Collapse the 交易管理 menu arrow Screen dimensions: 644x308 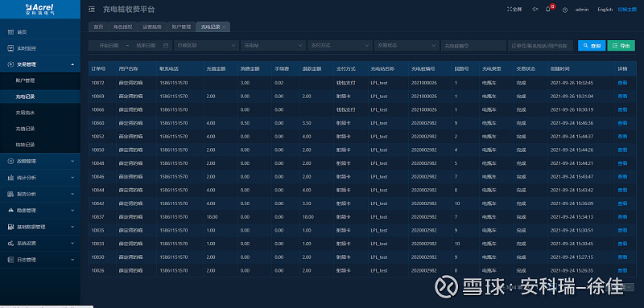(x=72, y=64)
